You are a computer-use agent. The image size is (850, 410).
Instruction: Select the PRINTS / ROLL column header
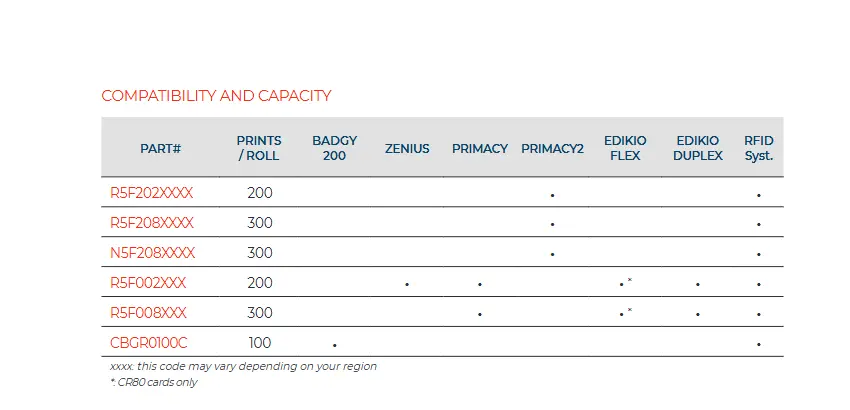coord(259,148)
